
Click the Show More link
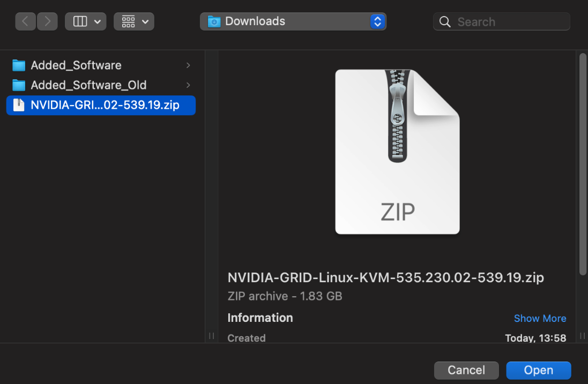540,318
